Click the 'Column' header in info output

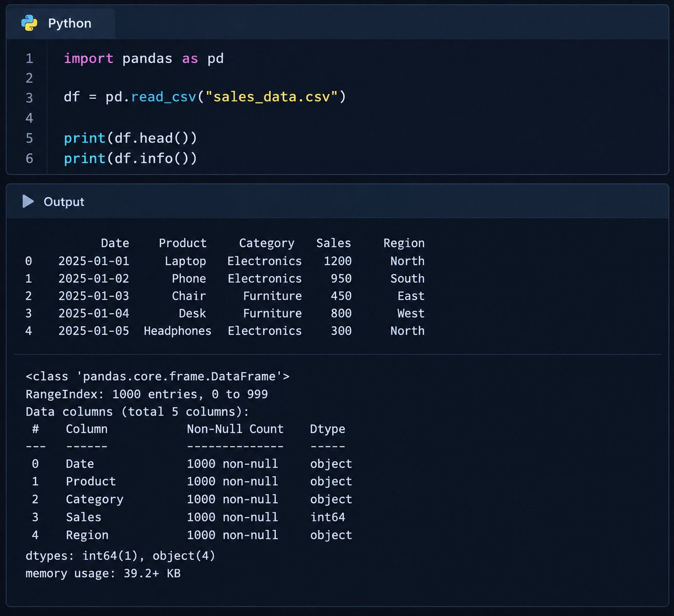[86, 429]
